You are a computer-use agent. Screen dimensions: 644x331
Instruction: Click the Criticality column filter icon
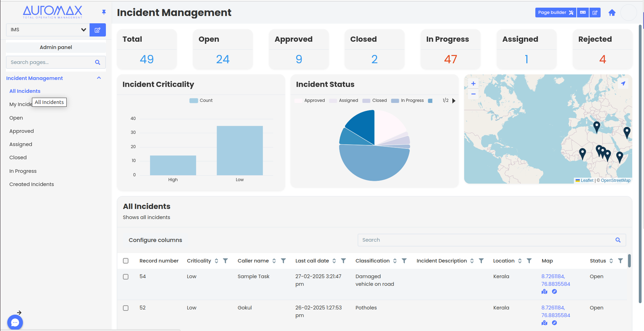[225, 261]
